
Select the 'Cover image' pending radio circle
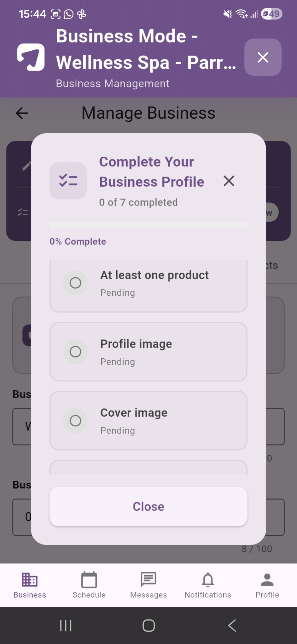[75, 421]
